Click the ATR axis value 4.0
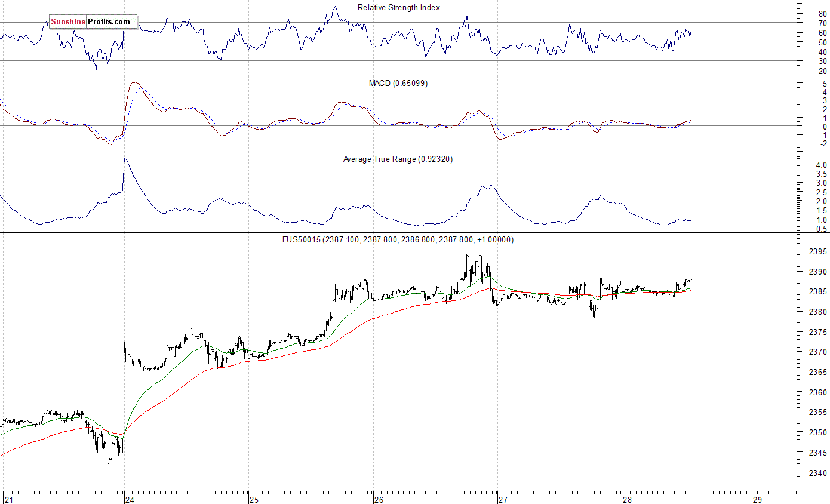The height and width of the screenshot is (504, 830). pyautogui.click(x=821, y=165)
